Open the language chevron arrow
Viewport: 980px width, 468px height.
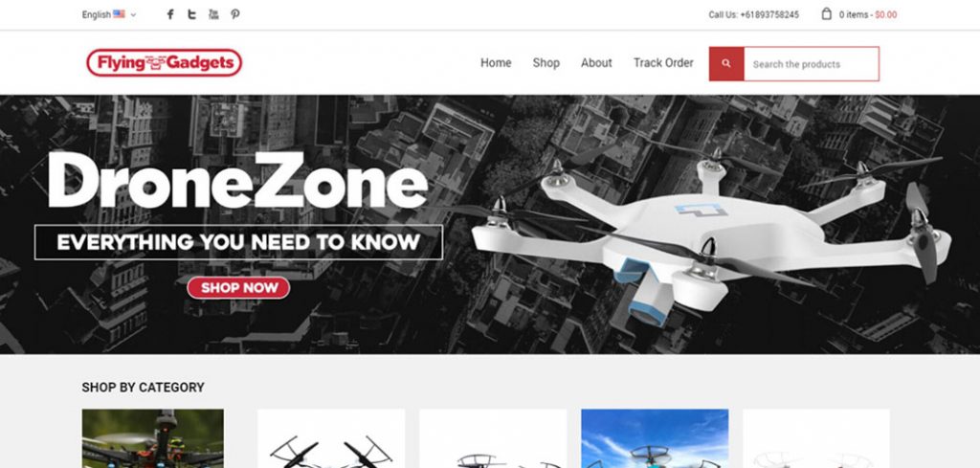133,15
